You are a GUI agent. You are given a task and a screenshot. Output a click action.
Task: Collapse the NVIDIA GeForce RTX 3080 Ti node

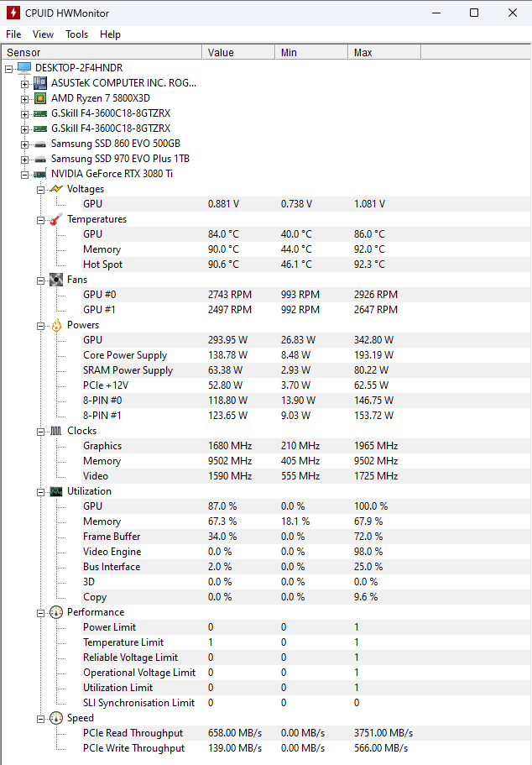24,175
